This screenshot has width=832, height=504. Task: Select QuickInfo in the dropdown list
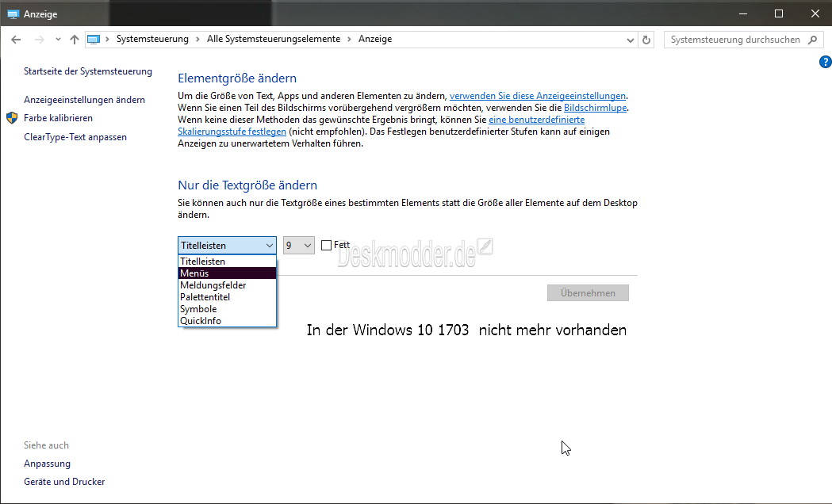tap(227, 321)
